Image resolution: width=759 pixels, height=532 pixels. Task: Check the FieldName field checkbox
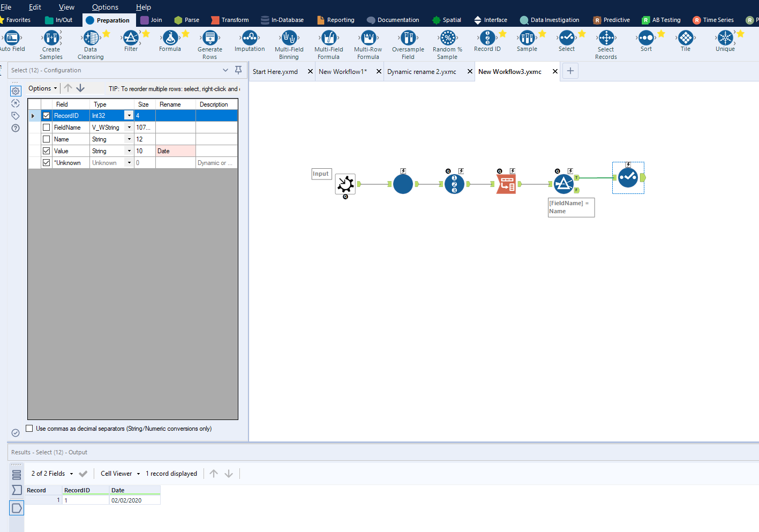[46, 127]
